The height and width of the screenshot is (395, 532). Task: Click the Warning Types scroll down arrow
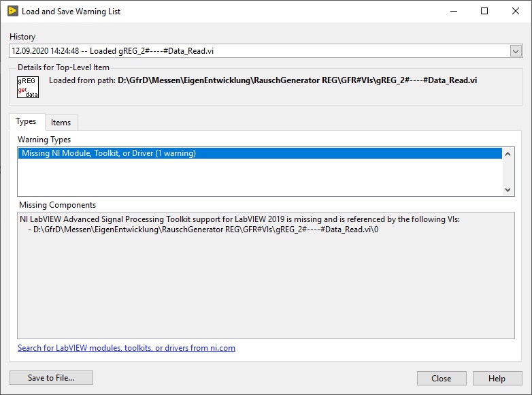(508, 191)
